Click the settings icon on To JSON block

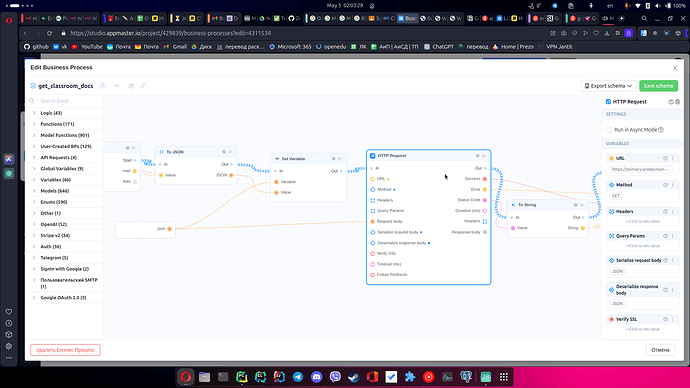pyautogui.click(x=224, y=152)
